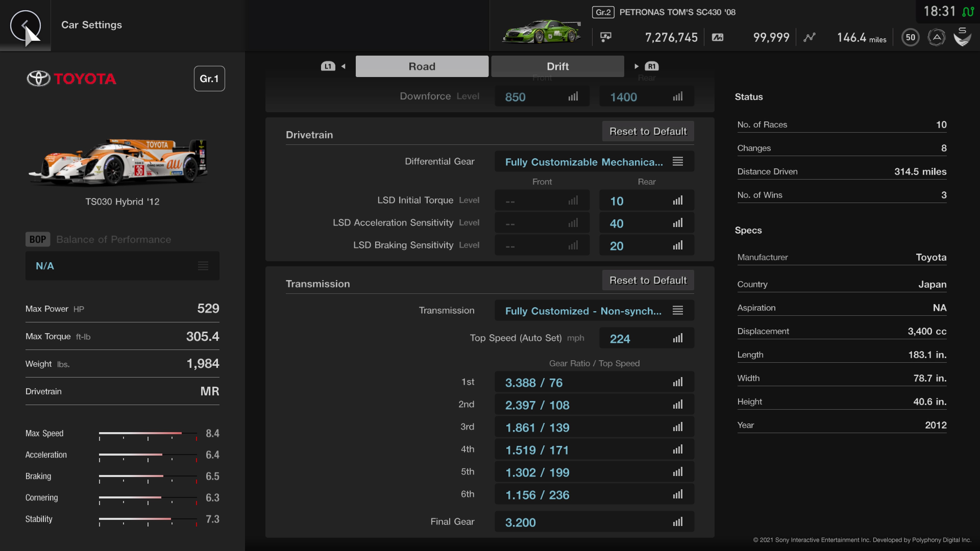Click the Distance Driven 314.5 miles value
The height and width of the screenshot is (551, 980).
point(920,171)
